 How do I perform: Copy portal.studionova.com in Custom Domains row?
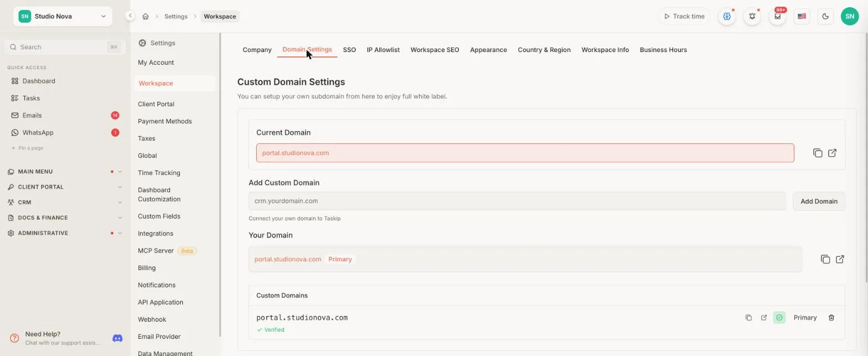(748, 318)
